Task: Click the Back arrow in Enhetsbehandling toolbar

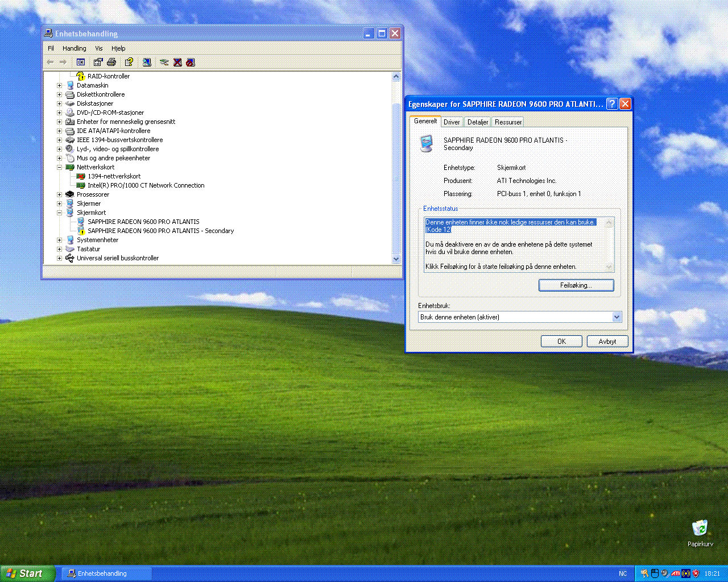Action: [x=50, y=63]
